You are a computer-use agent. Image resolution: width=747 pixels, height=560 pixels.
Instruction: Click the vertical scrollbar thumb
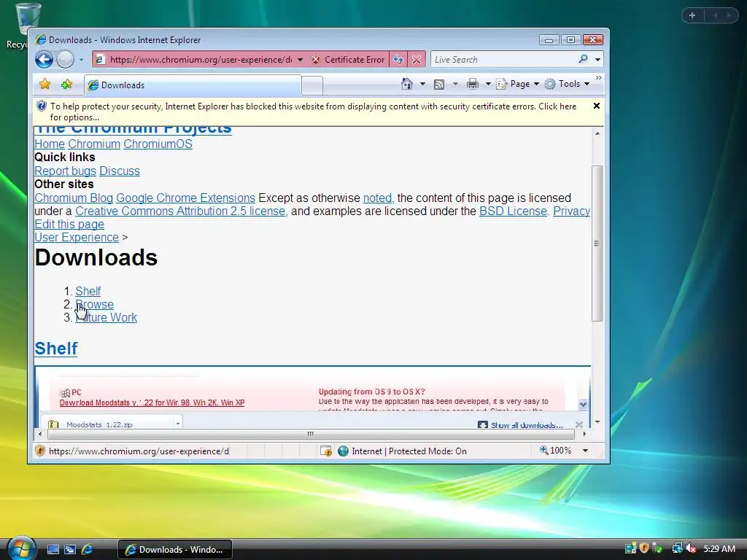[x=597, y=244]
